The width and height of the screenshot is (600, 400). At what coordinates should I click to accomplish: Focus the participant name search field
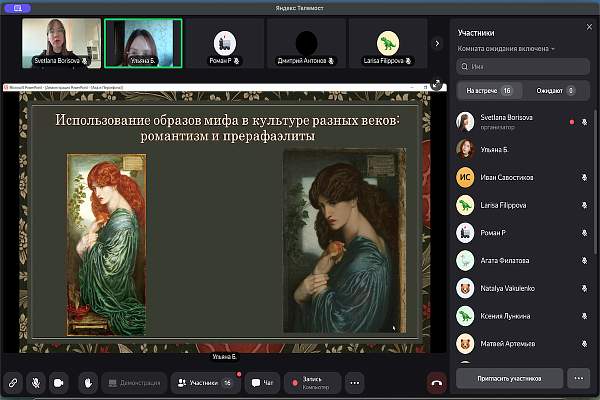[523, 67]
